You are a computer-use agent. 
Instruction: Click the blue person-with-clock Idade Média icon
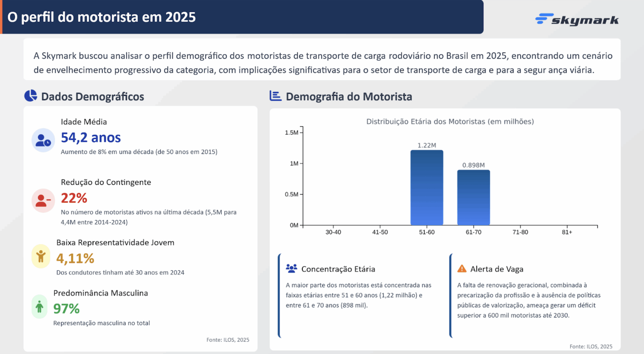tap(43, 140)
